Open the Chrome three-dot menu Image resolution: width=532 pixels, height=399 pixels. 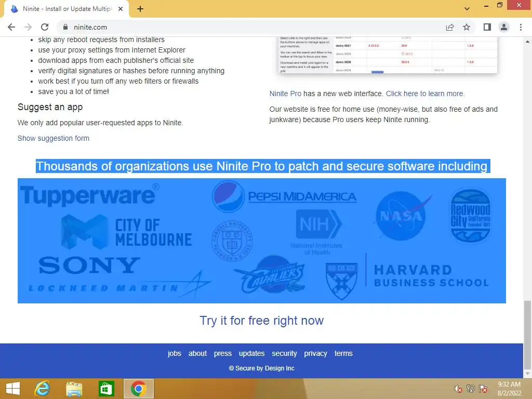[521, 27]
